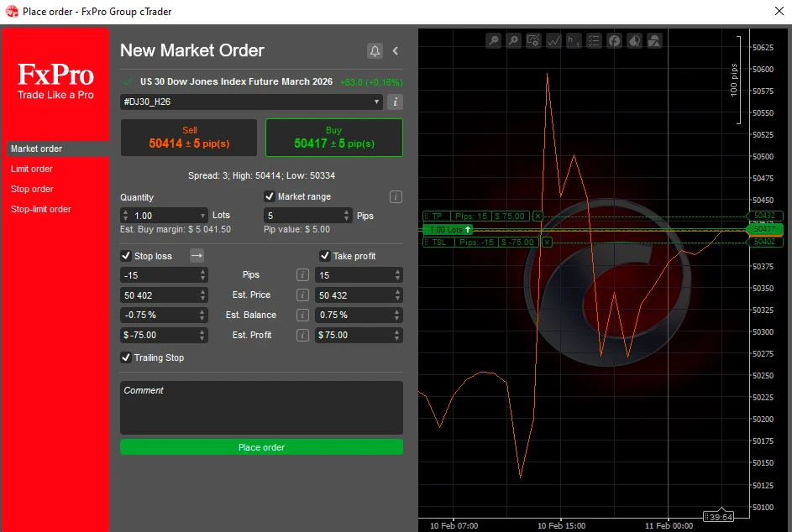Click inside the Comment text box

[262, 408]
